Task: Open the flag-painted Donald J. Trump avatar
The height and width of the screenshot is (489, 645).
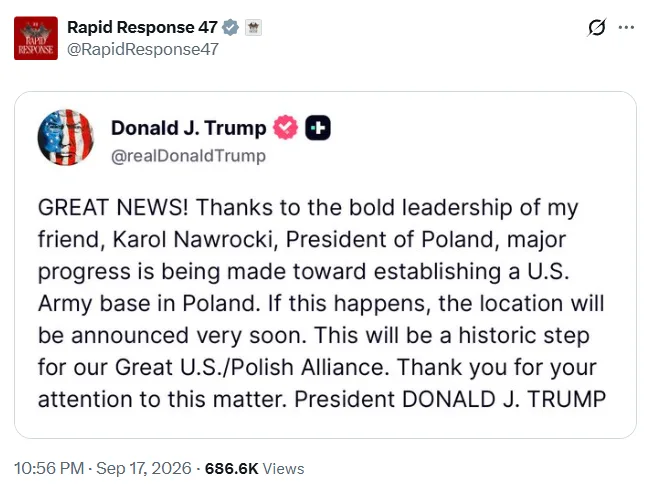Action: [65, 137]
